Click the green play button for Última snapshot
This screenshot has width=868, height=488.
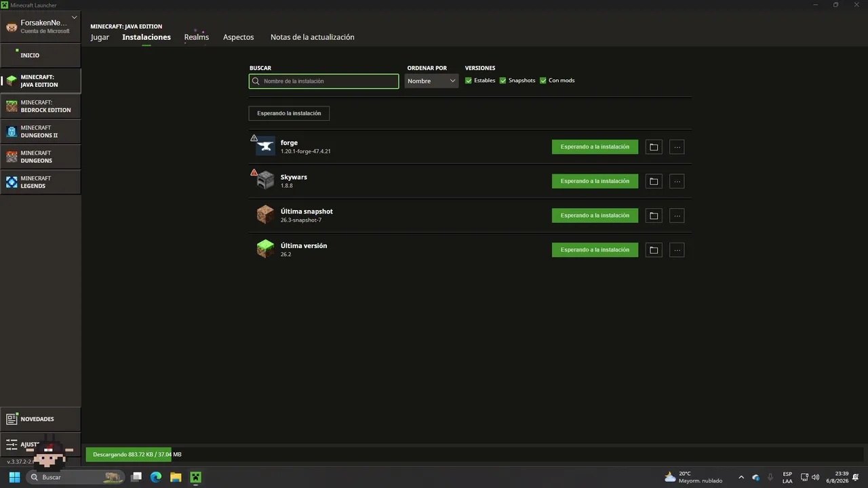595,216
